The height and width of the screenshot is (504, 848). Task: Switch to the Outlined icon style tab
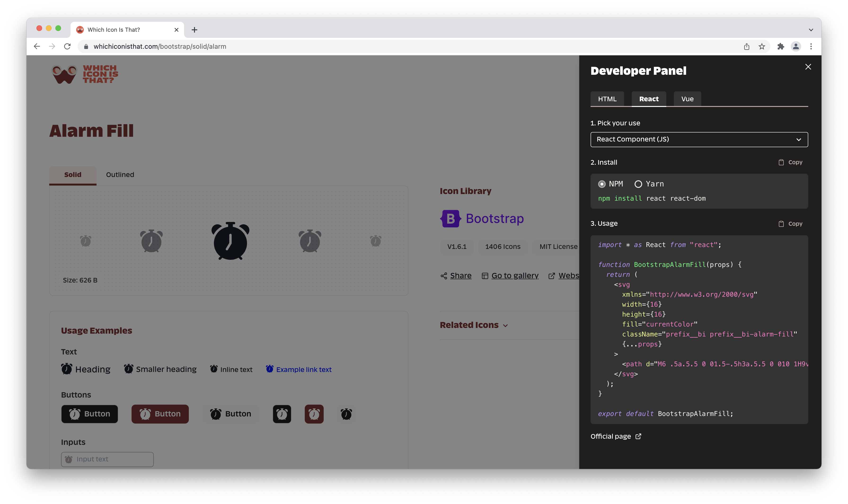tap(119, 175)
